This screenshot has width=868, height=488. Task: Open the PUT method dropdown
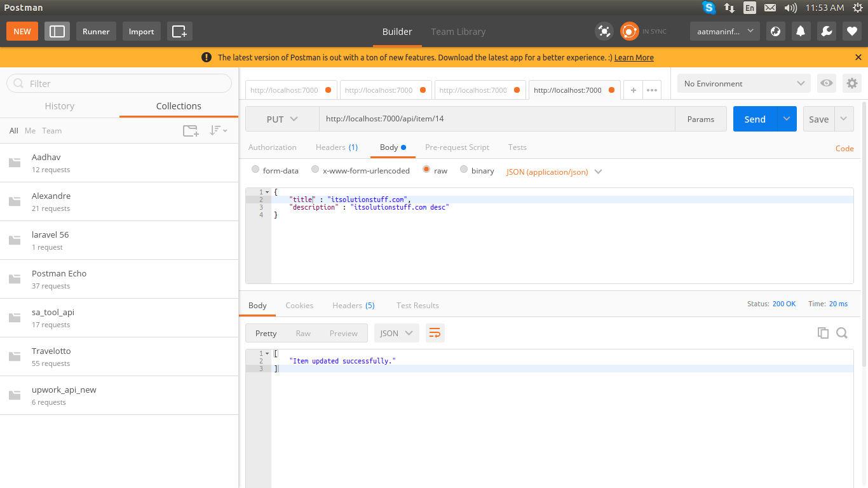tap(282, 119)
